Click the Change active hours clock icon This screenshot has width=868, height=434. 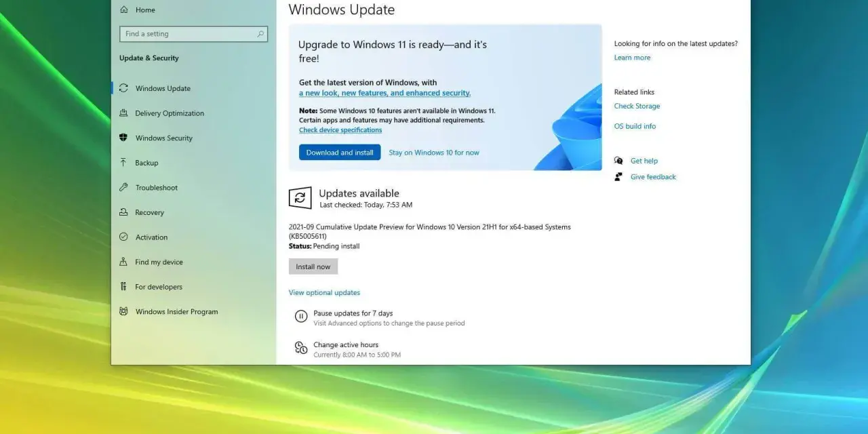[x=301, y=348]
